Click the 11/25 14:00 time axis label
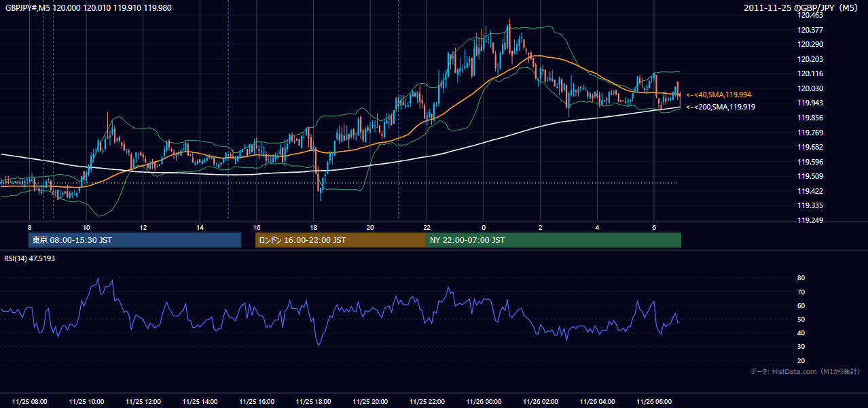The height and width of the screenshot is (408, 868). (x=200, y=402)
